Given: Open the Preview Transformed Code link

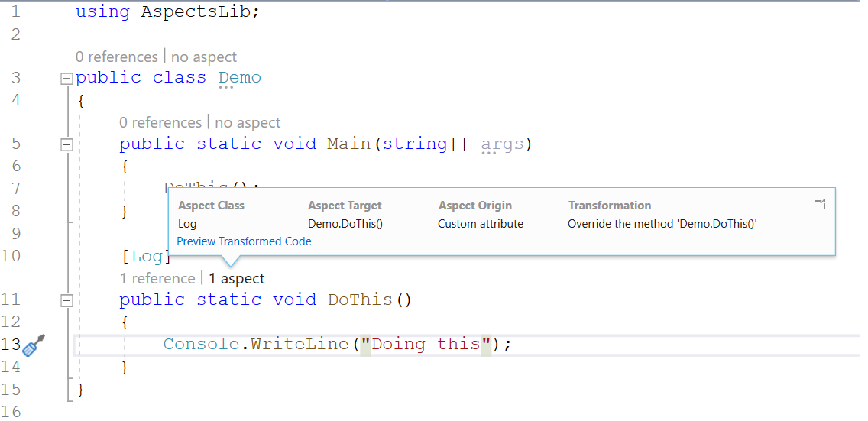Looking at the screenshot, I should 244,241.
